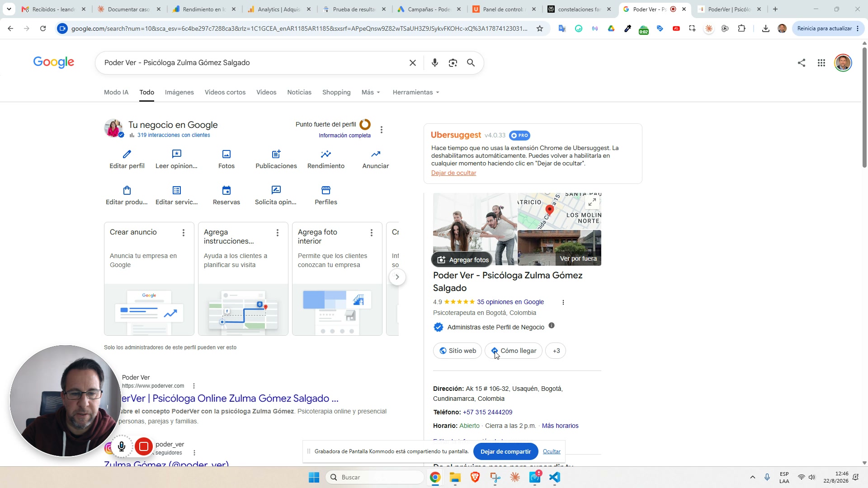868x488 pixels.
Task: Click Reinicia para actualizar button
Action: point(828,28)
